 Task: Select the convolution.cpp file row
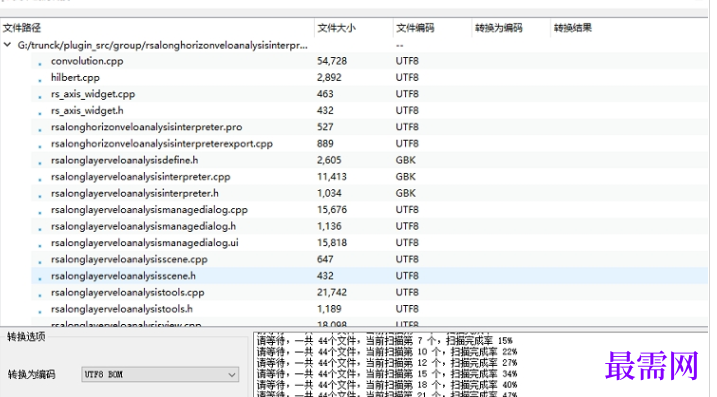pyautogui.click(x=369, y=61)
